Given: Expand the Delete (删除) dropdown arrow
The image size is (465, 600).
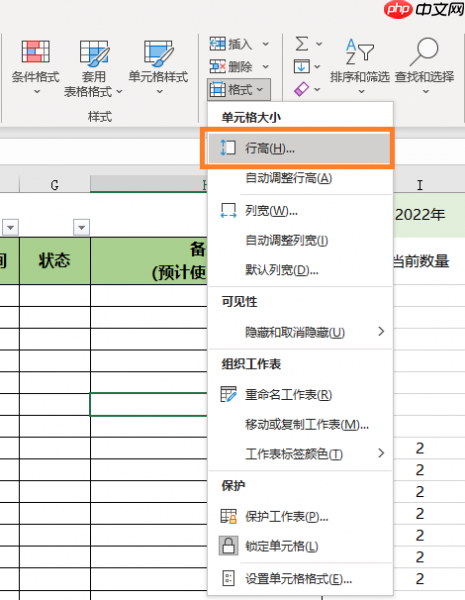Looking at the screenshot, I should tap(265, 67).
